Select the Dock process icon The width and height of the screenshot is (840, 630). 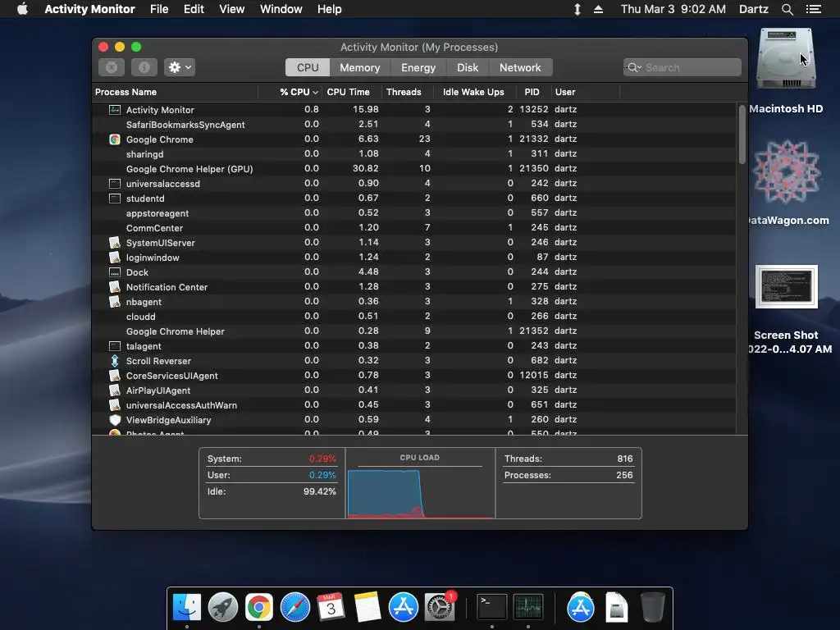coord(115,272)
